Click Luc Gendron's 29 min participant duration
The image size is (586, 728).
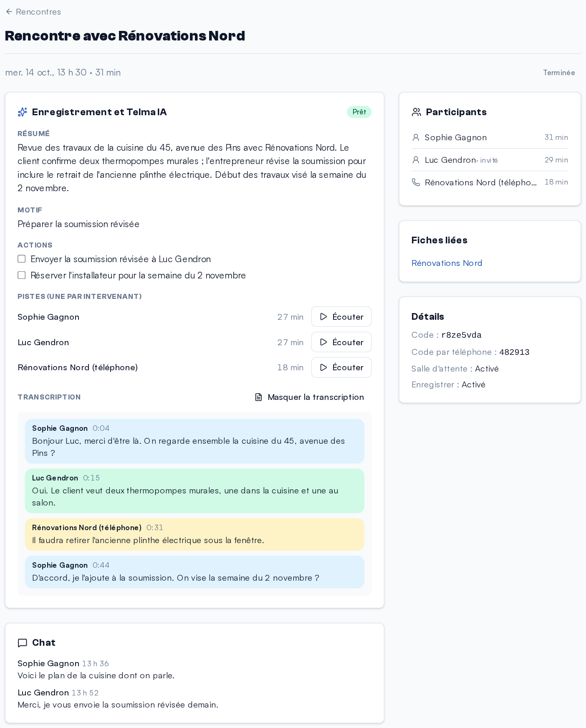tap(556, 160)
